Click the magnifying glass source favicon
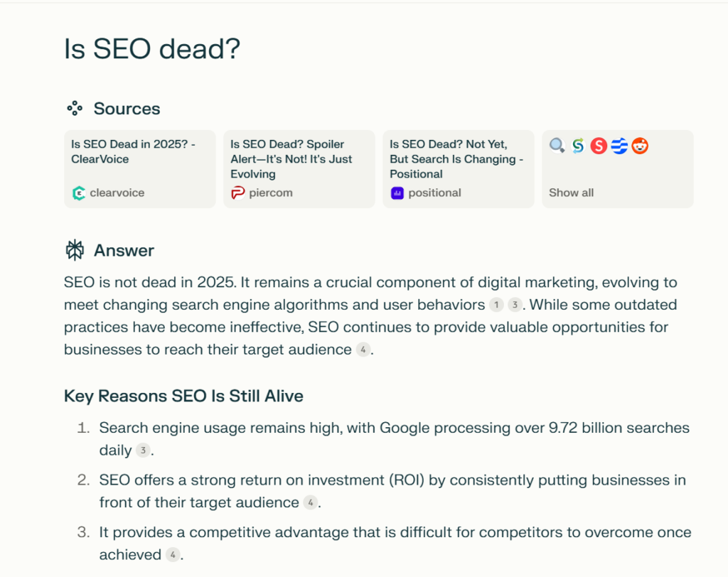The width and height of the screenshot is (728, 577). (557, 146)
